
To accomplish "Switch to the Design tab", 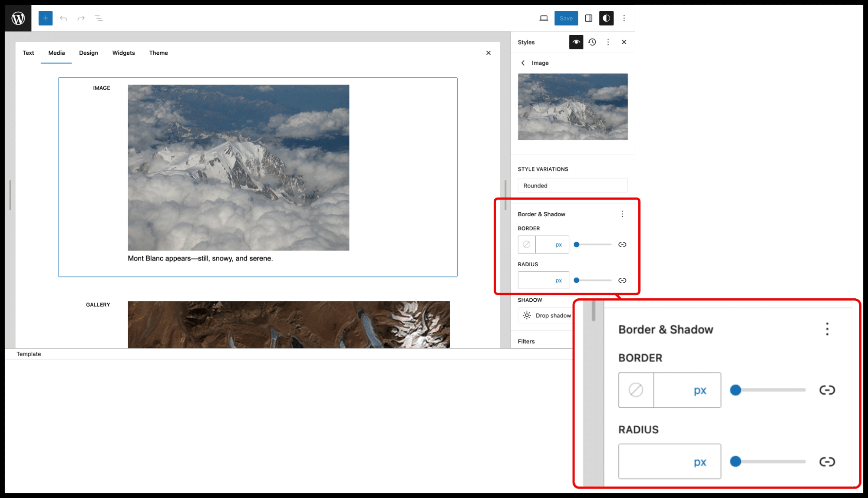I will pyautogui.click(x=89, y=53).
